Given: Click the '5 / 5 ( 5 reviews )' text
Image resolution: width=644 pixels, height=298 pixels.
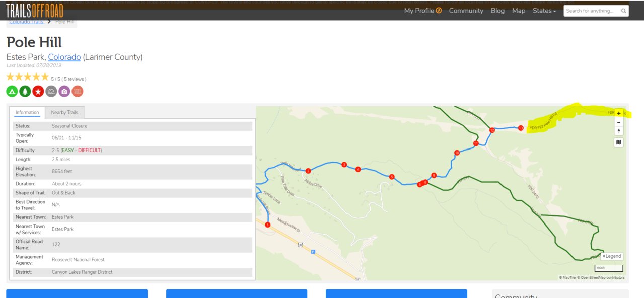Looking at the screenshot, I should pos(68,79).
